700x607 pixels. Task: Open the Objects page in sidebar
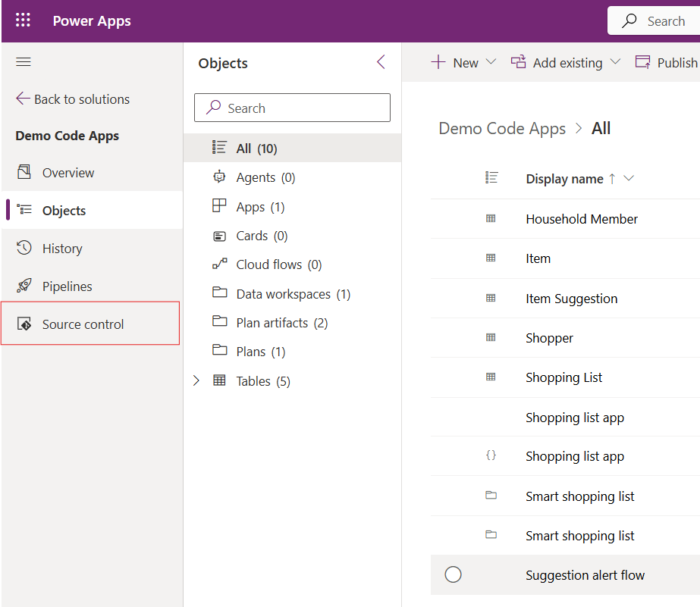92,210
